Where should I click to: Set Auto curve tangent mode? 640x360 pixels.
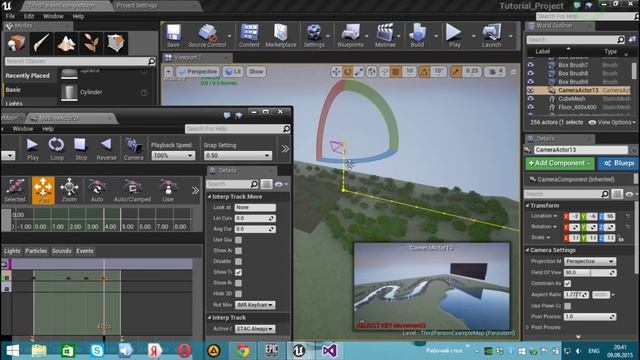click(97, 190)
